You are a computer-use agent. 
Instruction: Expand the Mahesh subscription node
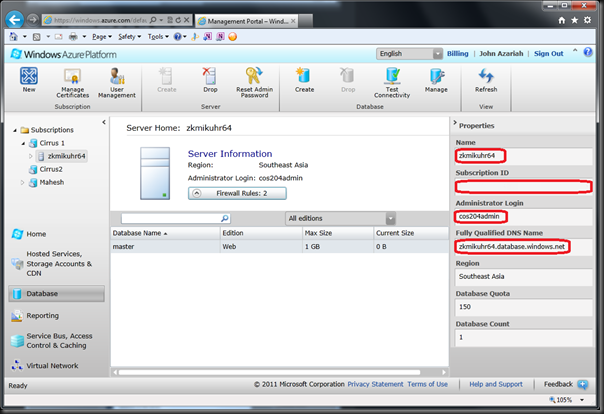pos(22,183)
